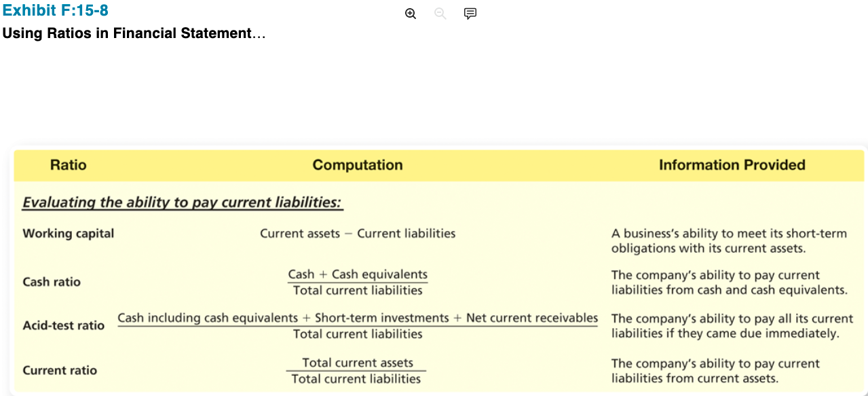Click the Information Provided header
Viewport: 868px width, 396px height.
[x=732, y=165]
